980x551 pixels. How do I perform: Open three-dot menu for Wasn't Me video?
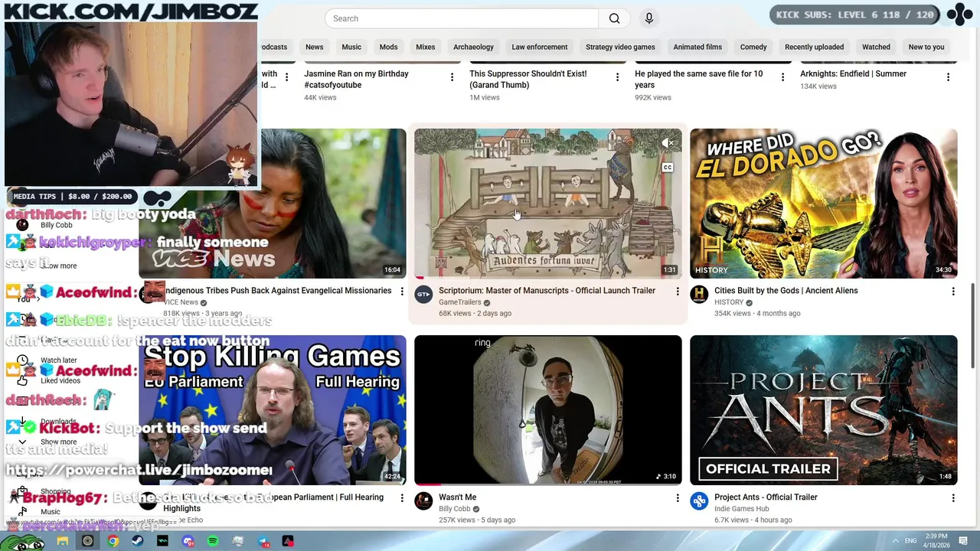click(677, 497)
